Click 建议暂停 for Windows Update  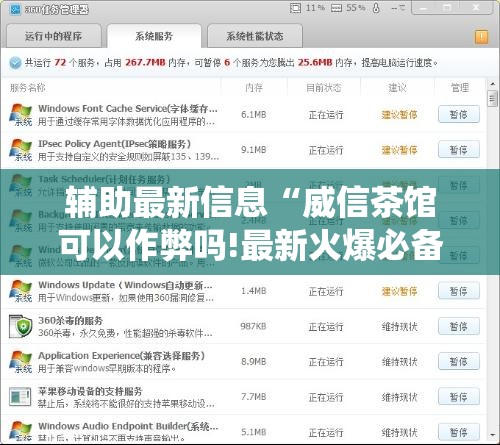click(399, 291)
